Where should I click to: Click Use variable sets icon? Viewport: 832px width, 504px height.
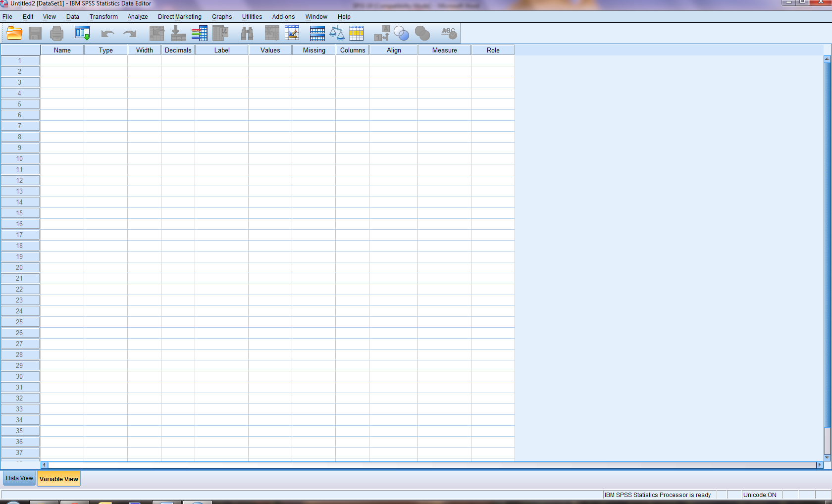(x=402, y=33)
